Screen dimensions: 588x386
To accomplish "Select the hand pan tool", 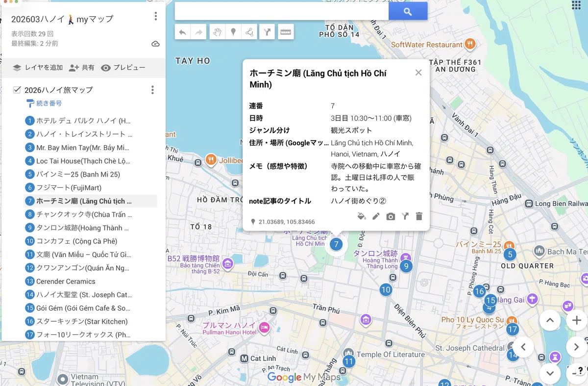I will pos(217,32).
